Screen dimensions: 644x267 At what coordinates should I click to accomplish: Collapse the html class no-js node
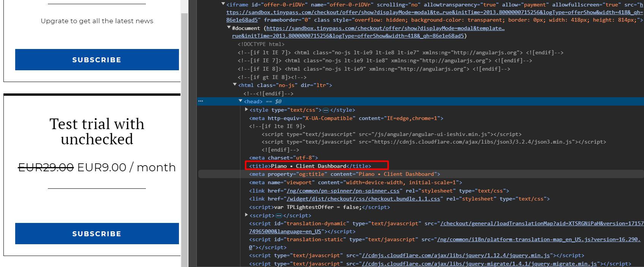(x=235, y=84)
